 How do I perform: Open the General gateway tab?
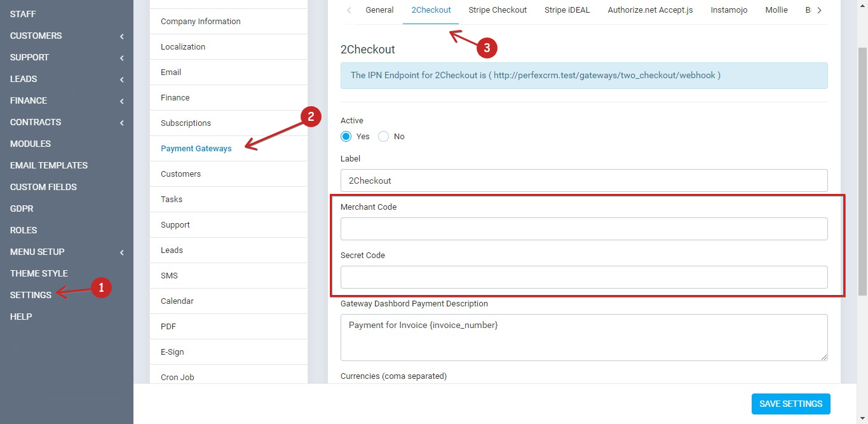pyautogui.click(x=379, y=10)
